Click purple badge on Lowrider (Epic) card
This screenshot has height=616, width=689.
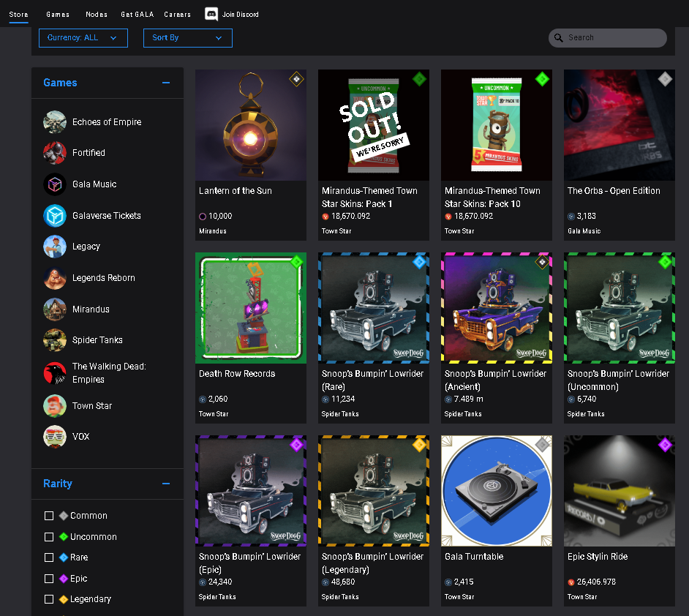tap(297, 445)
